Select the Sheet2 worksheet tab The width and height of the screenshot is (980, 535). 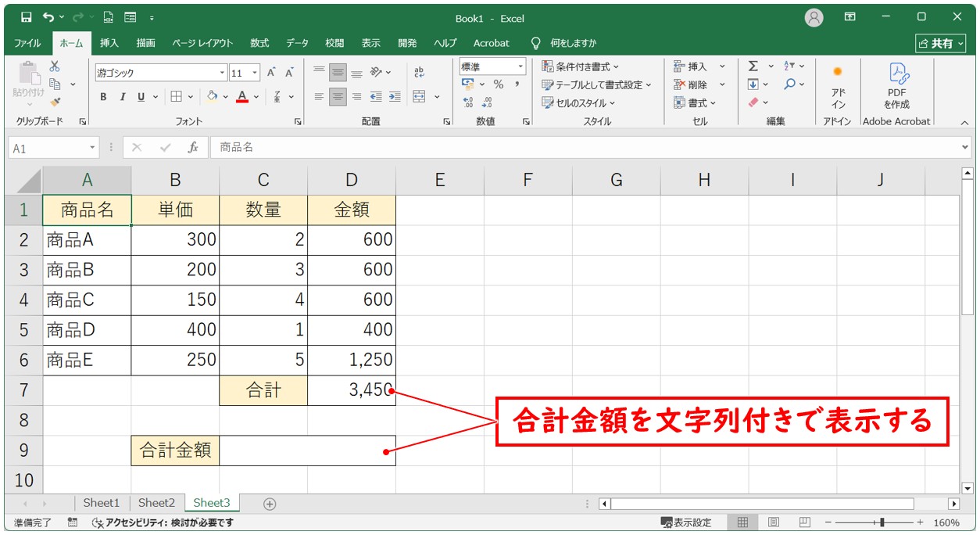(156, 503)
